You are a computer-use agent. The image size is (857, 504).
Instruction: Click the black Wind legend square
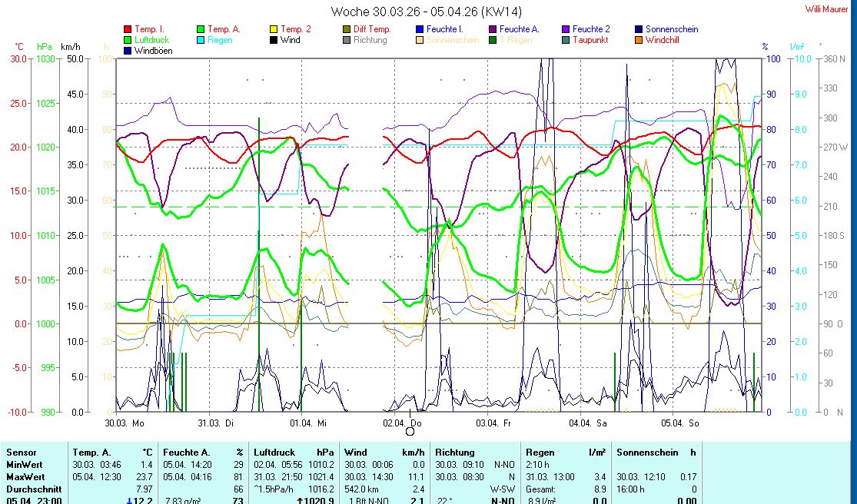click(x=274, y=40)
